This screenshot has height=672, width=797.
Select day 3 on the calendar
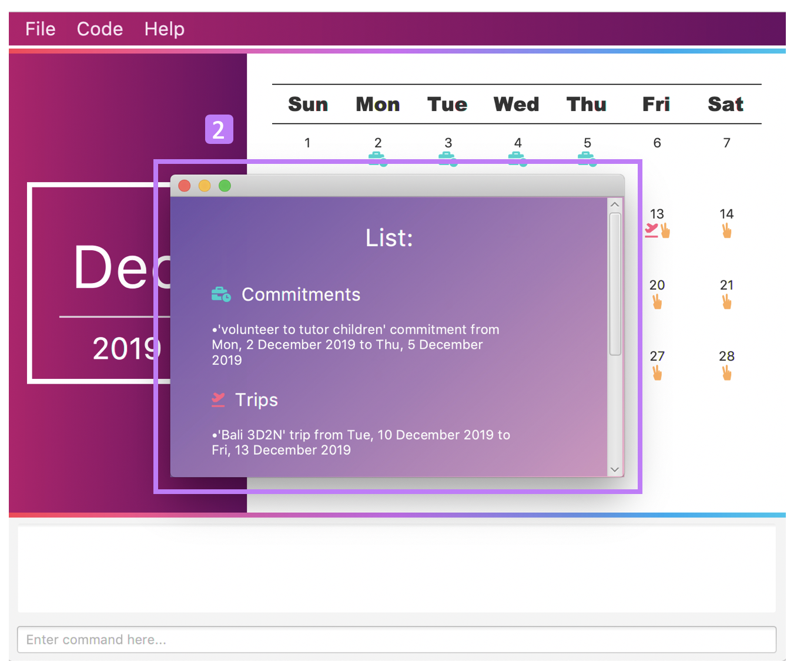point(448,143)
